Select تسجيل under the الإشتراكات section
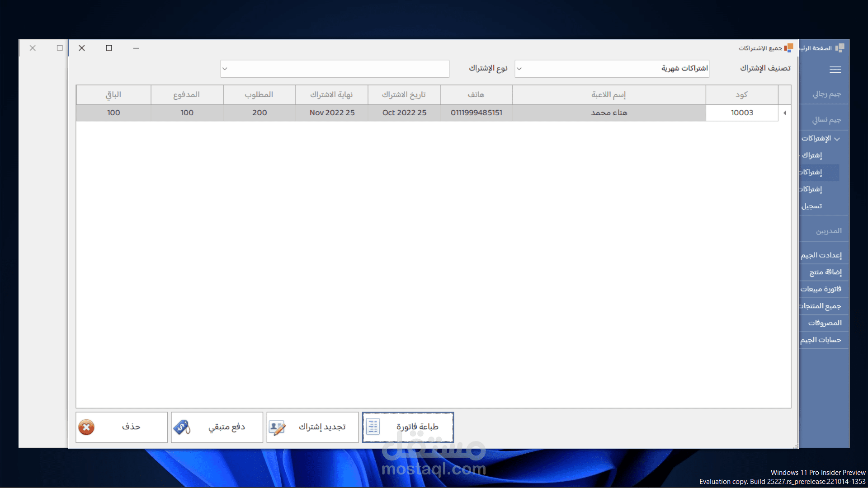Image resolution: width=868 pixels, height=488 pixels. (811, 206)
